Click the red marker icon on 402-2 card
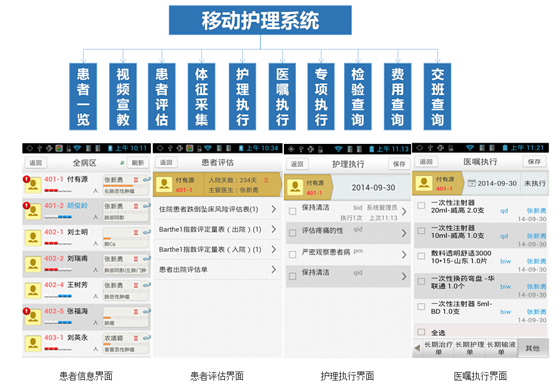 click(x=136, y=259)
